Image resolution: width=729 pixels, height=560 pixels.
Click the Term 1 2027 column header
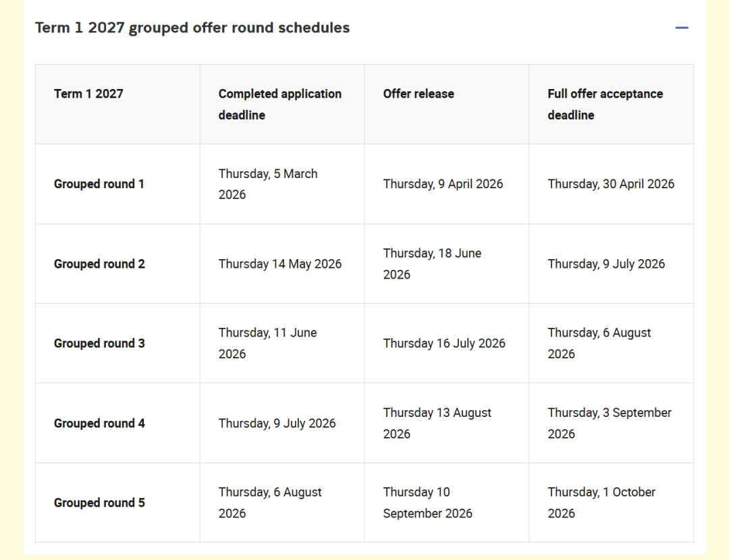[88, 94]
